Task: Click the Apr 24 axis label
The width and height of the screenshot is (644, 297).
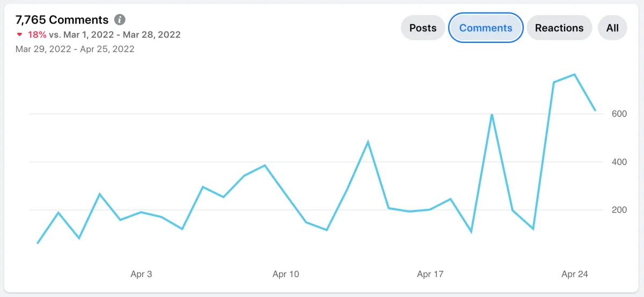Action: 575,274
